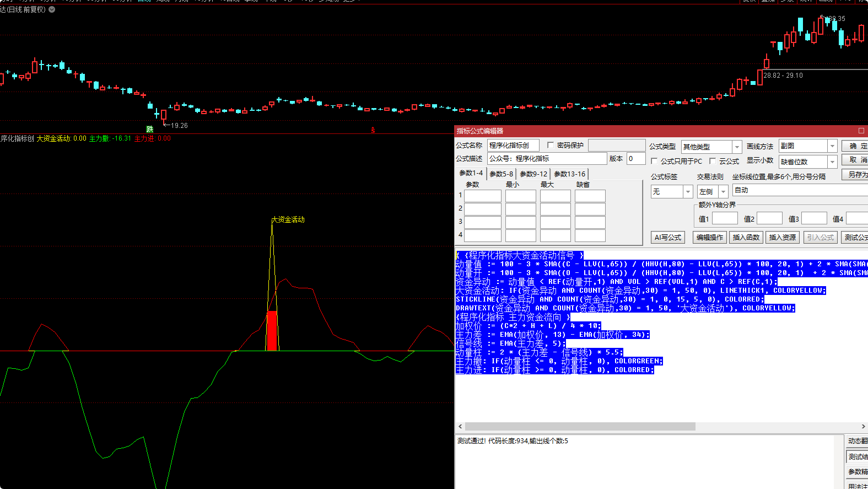Open the 公式类型 dropdown
This screenshot has height=489, width=868.
pyautogui.click(x=736, y=147)
